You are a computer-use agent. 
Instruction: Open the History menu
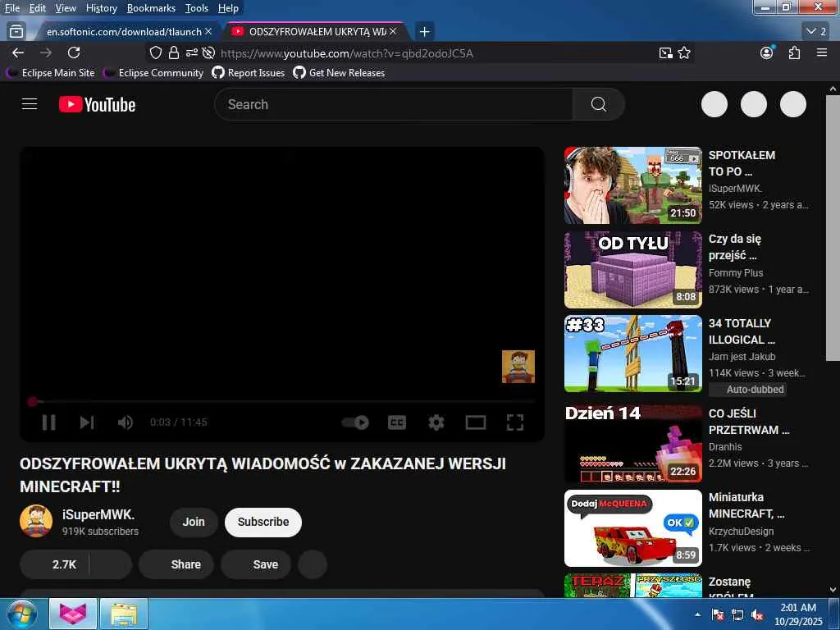tap(101, 8)
